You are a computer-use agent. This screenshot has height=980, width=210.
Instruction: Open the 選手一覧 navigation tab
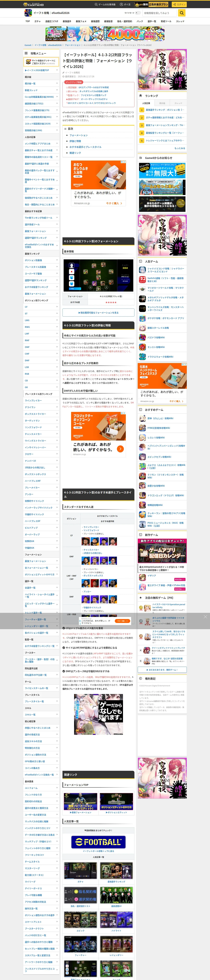[x=152, y=21]
